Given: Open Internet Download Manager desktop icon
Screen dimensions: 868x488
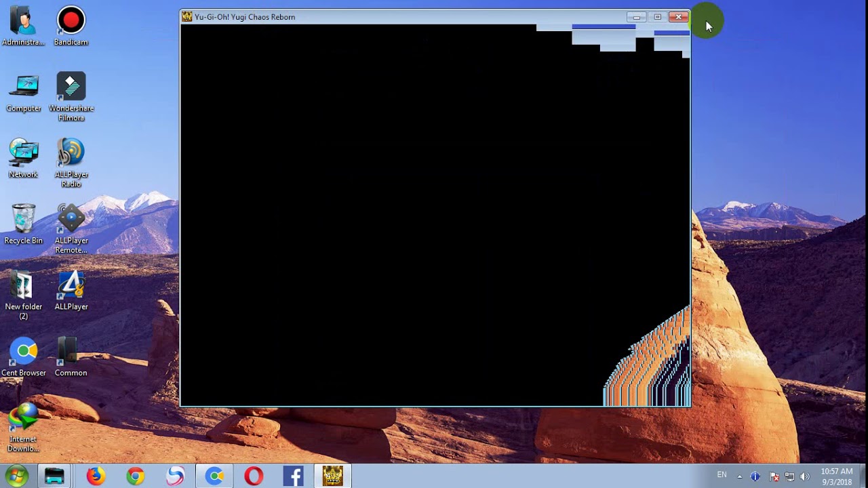Looking at the screenshot, I should (x=23, y=428).
